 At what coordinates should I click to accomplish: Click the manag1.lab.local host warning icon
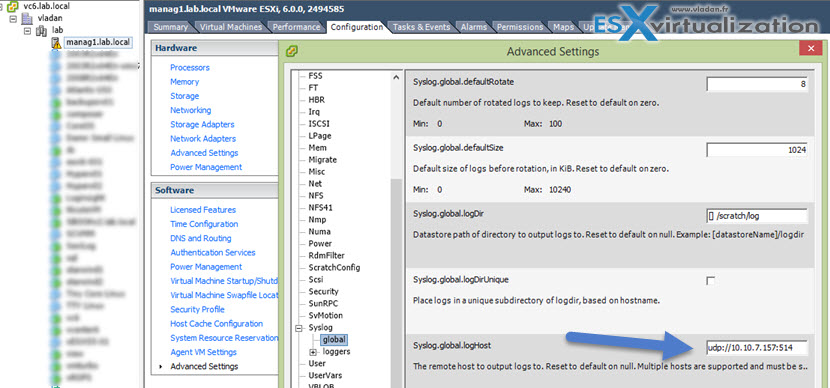[x=56, y=43]
